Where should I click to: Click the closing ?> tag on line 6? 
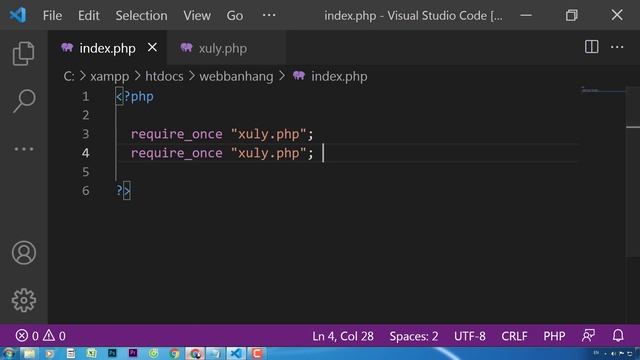coord(123,191)
